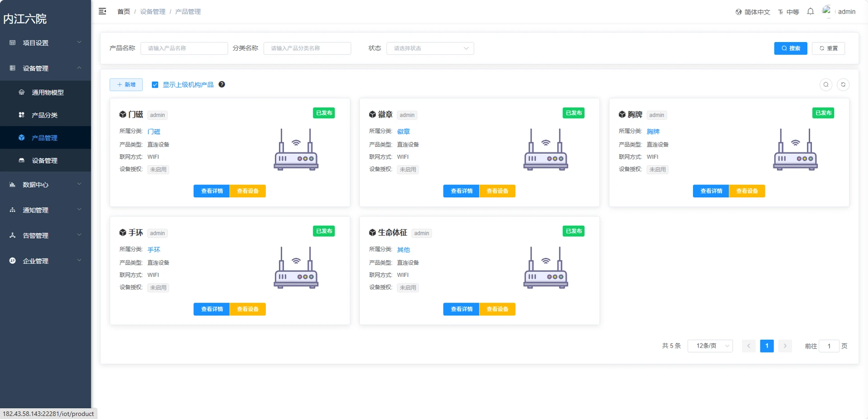Go to next page arrow
868x419 pixels.
pyautogui.click(x=785, y=346)
